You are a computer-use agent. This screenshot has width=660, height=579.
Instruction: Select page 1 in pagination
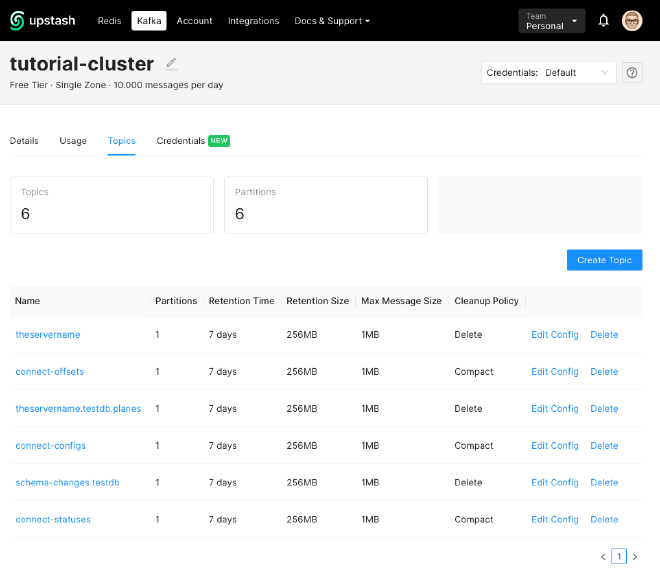619,557
